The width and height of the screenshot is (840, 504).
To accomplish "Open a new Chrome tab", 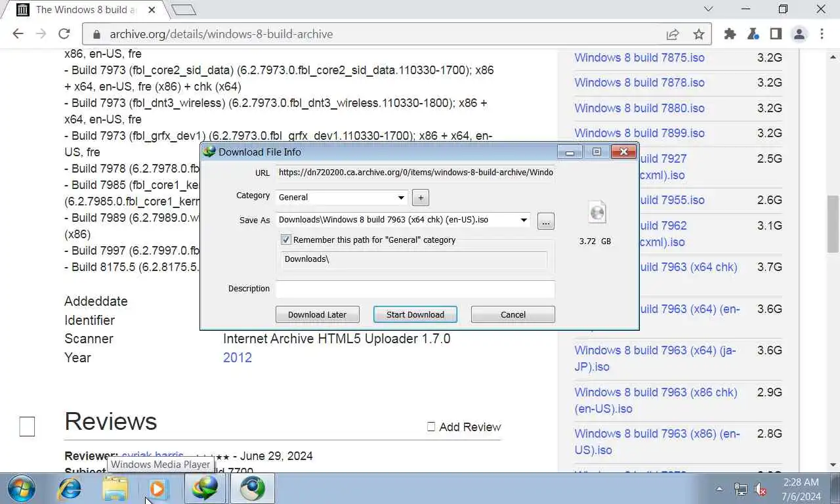I will tap(184, 9).
